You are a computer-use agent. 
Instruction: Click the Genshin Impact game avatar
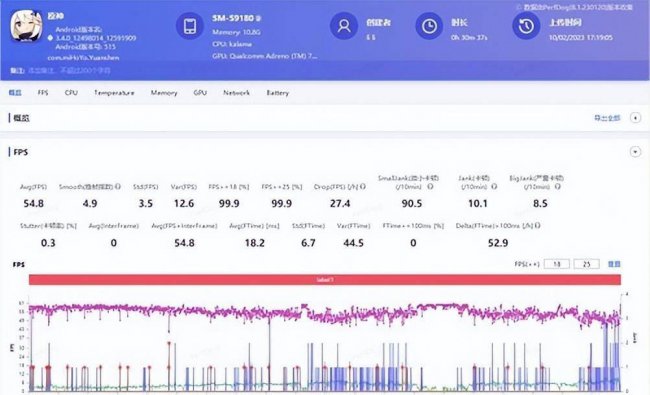26,26
